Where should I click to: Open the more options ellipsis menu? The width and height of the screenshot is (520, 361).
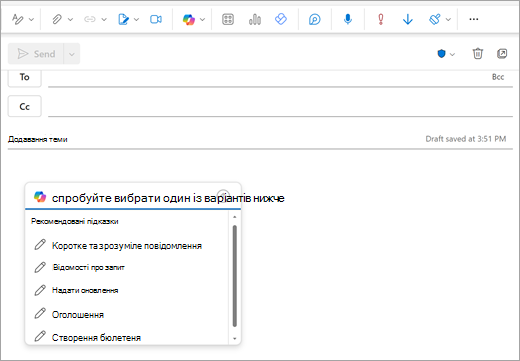474,19
